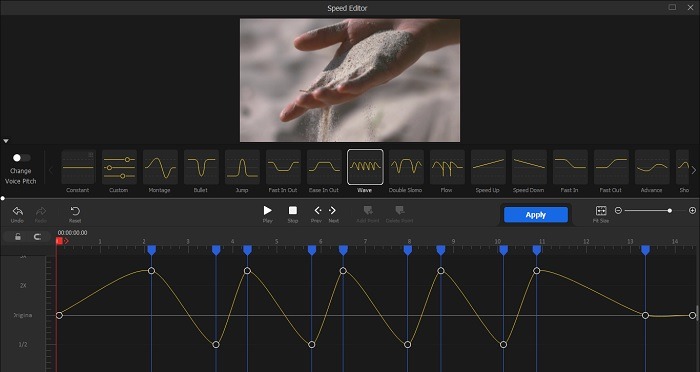The image size is (700, 372).
Task: Apply the Bullet speed preset
Action: (x=201, y=167)
